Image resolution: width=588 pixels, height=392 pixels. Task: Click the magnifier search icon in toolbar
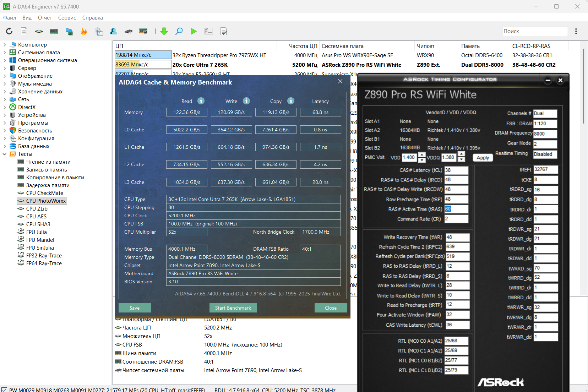pyautogui.click(x=179, y=31)
